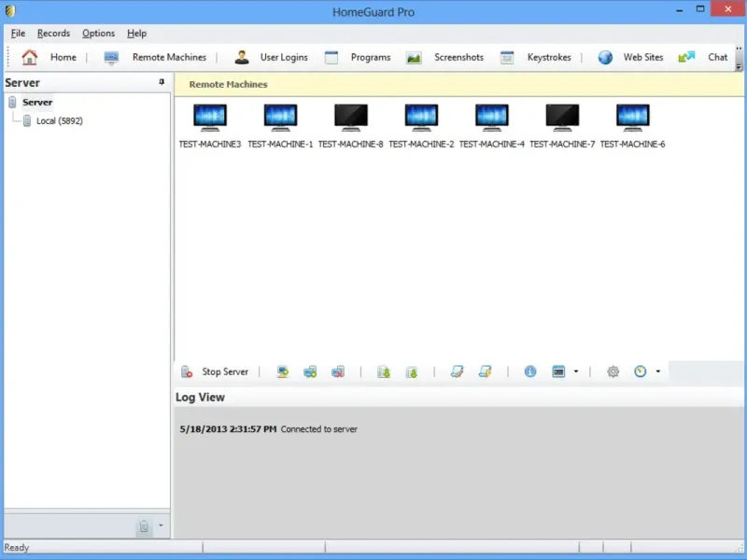
Task: Click the clock schedule icon
Action: point(641,371)
